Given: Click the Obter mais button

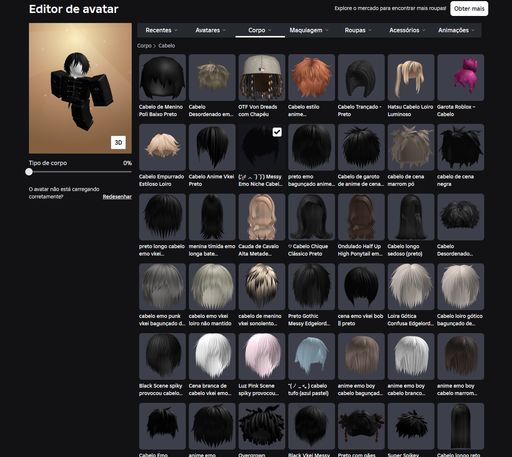Looking at the screenshot, I should (469, 9).
